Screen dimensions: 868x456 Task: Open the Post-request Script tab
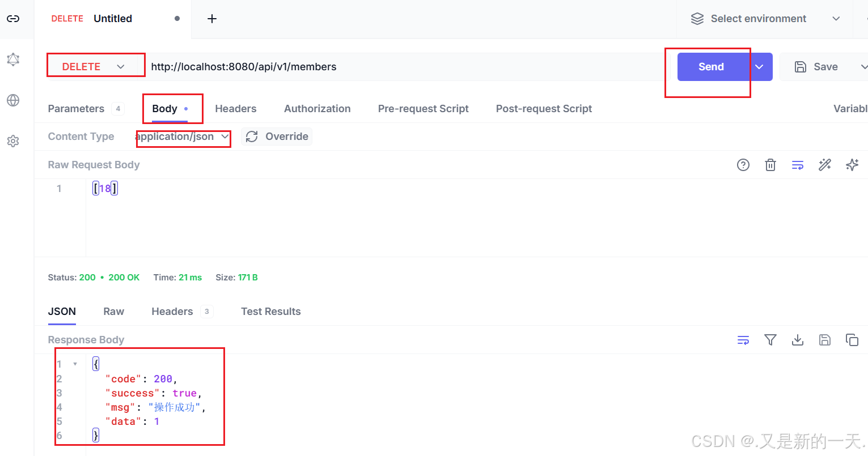click(544, 109)
